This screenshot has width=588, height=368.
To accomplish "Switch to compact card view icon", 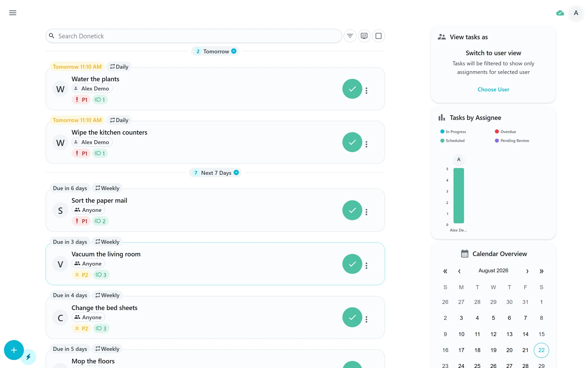I will pos(364,36).
